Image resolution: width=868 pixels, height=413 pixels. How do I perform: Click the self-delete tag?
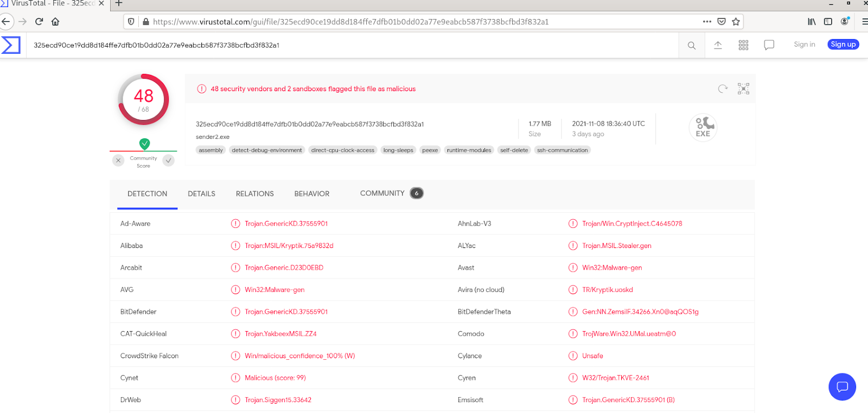[x=514, y=150]
